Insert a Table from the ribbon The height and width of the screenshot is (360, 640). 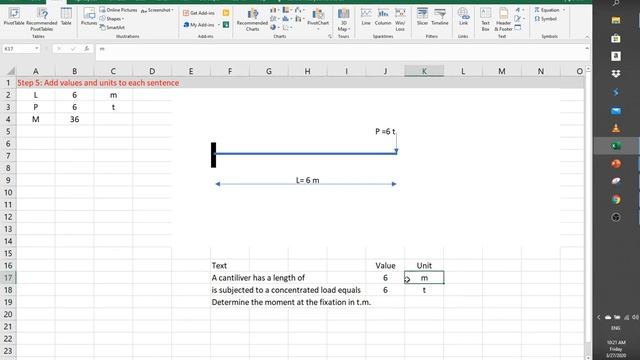66,17
